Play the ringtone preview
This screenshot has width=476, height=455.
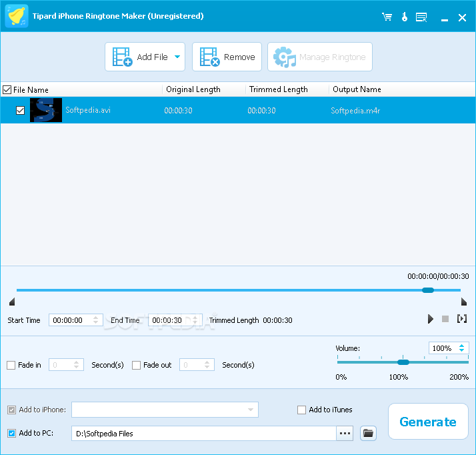430,319
